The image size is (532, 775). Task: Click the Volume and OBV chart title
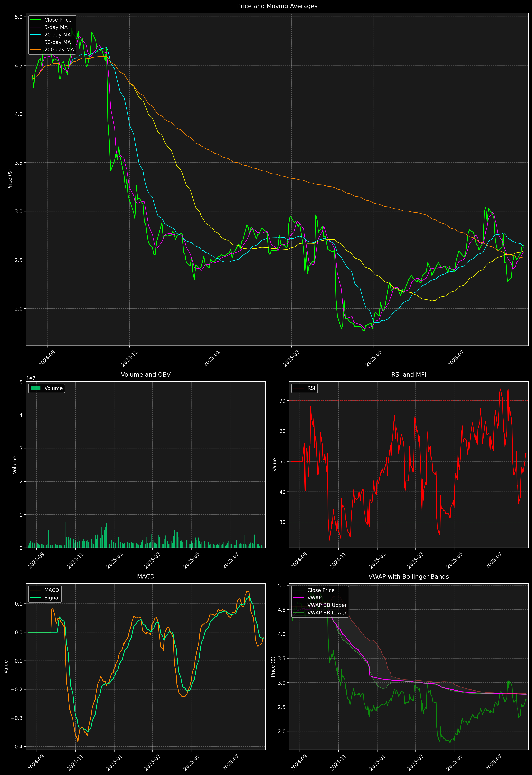(x=146, y=374)
